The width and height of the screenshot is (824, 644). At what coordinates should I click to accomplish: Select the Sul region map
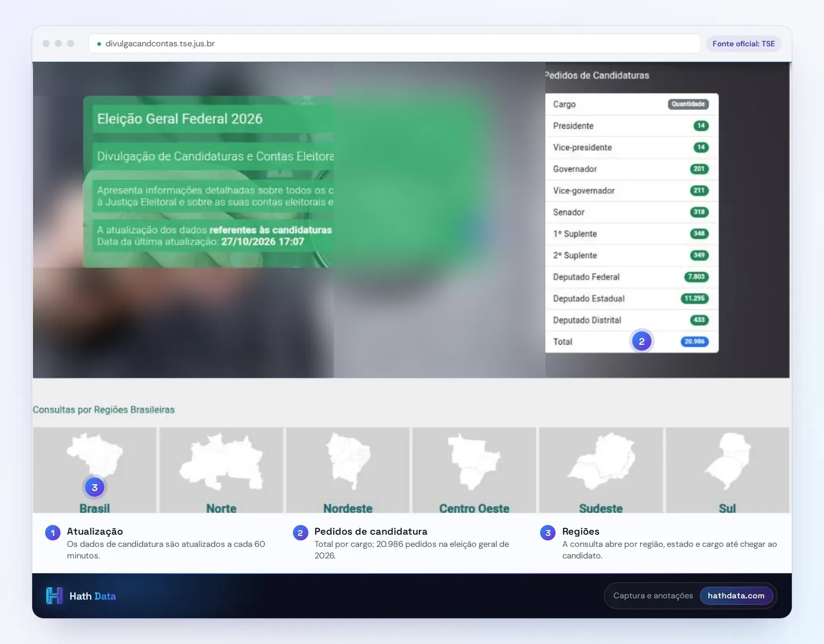click(x=727, y=470)
